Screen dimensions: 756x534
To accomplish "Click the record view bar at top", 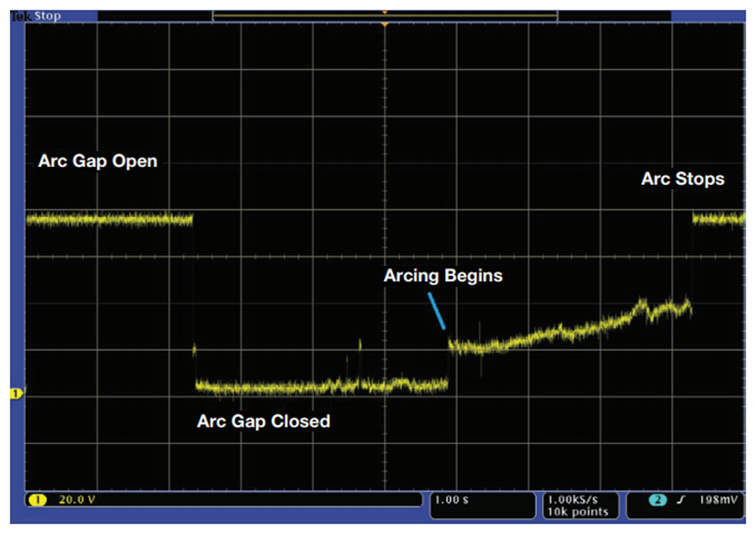I will [385, 16].
